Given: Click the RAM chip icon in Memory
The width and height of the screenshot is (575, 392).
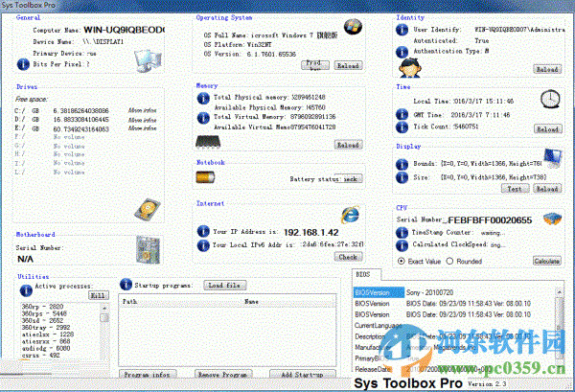Looking at the screenshot, I should (208, 142).
